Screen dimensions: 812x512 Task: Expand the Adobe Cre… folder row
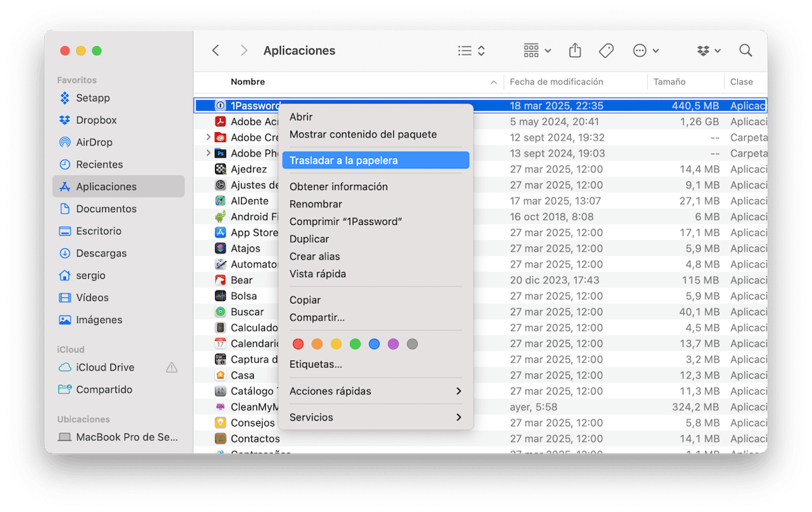(x=208, y=138)
